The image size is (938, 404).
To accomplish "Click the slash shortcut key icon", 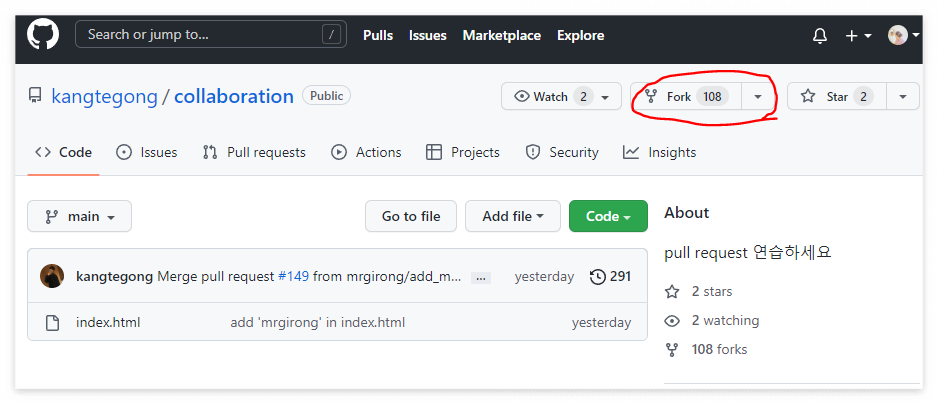I will click(x=331, y=35).
